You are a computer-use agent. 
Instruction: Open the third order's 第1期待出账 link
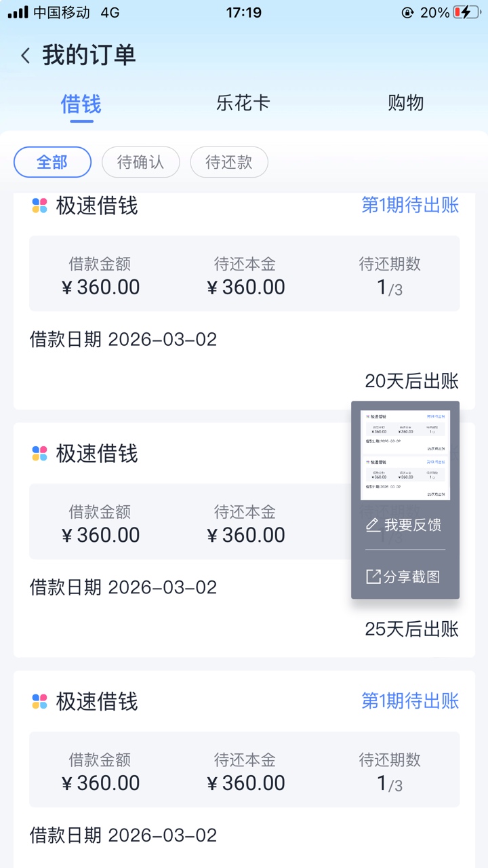click(x=410, y=701)
